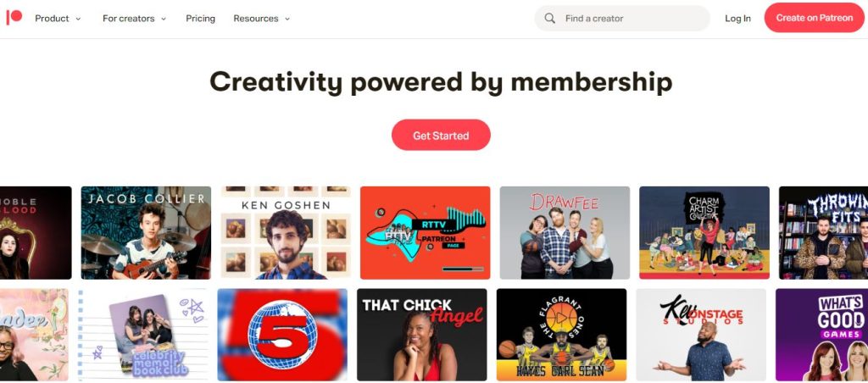This screenshot has height=383, width=868.
Task: Focus the Find a creator search field
Action: pos(622,19)
